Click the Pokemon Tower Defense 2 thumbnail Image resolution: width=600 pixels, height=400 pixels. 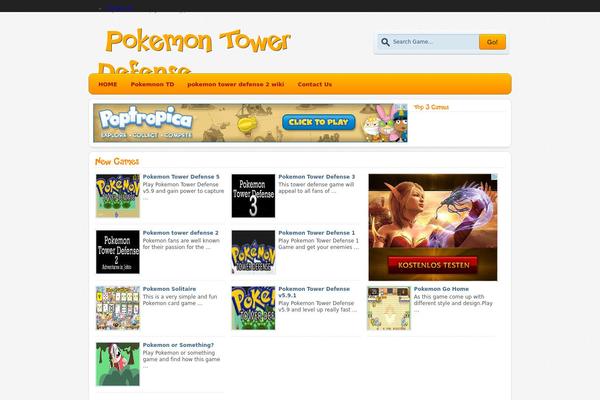pos(118,252)
